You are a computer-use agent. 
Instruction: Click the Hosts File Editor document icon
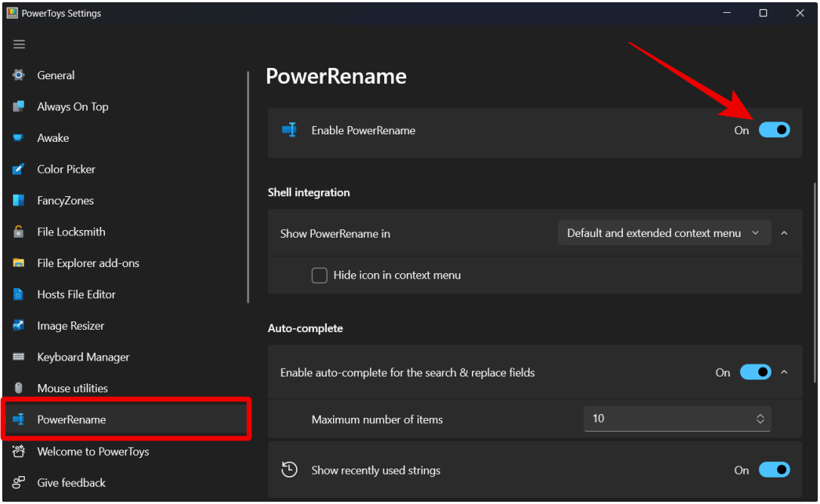point(19,294)
